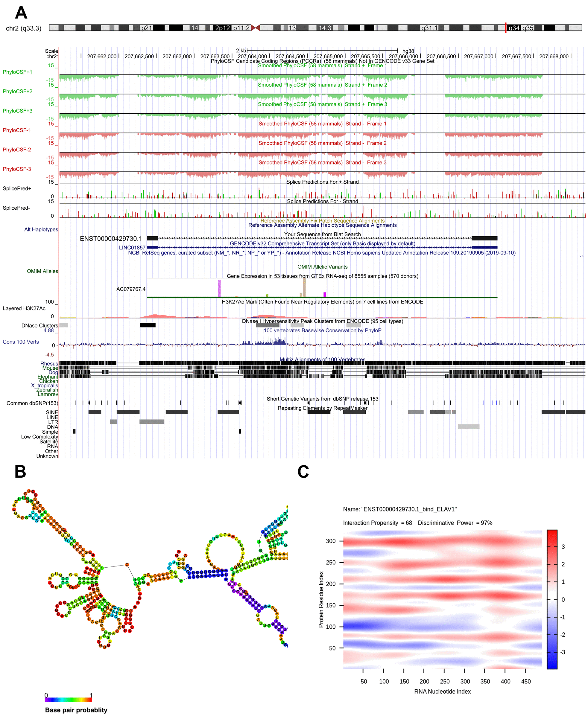
Task: Select the Zebrafish alignment row label
Action: coord(47,390)
